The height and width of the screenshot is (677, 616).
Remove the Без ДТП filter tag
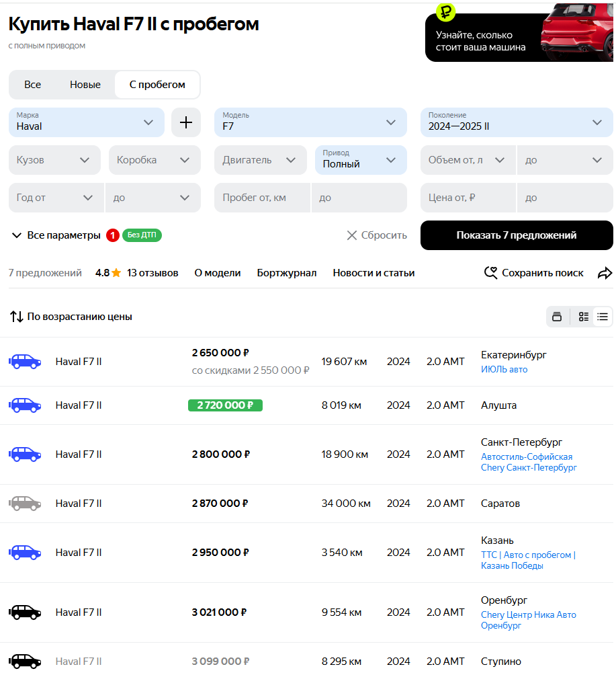142,235
